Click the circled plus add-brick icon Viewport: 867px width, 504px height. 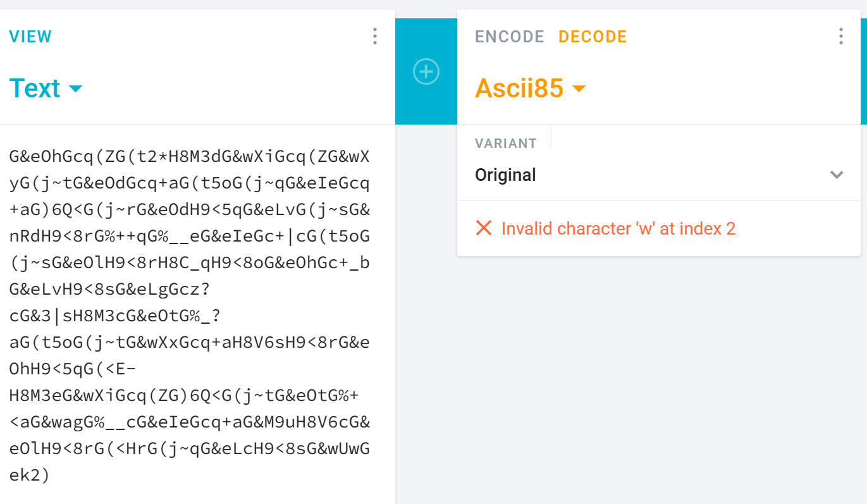426,71
